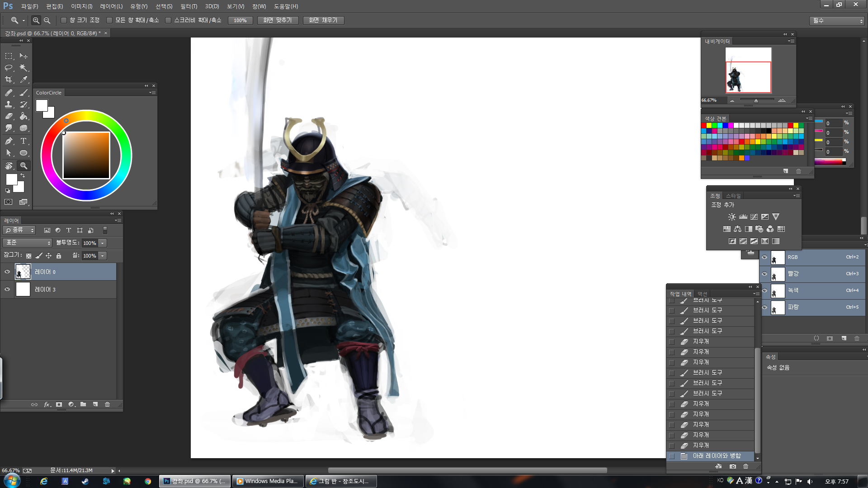The image size is (868, 488).
Task: Select the Paint Bucket tool
Action: click(24, 116)
